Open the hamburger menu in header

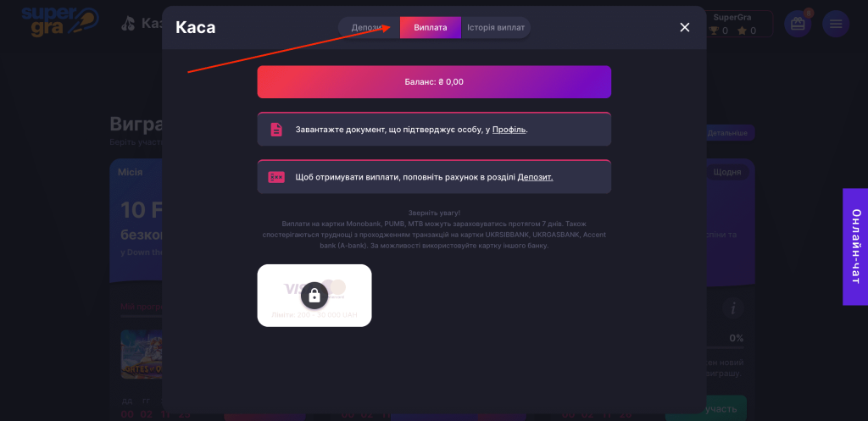(836, 24)
